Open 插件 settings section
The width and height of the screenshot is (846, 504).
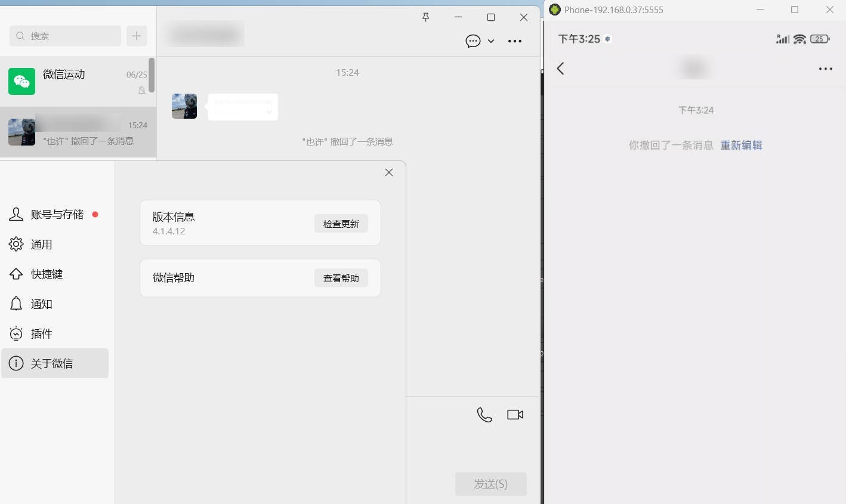pos(55,334)
